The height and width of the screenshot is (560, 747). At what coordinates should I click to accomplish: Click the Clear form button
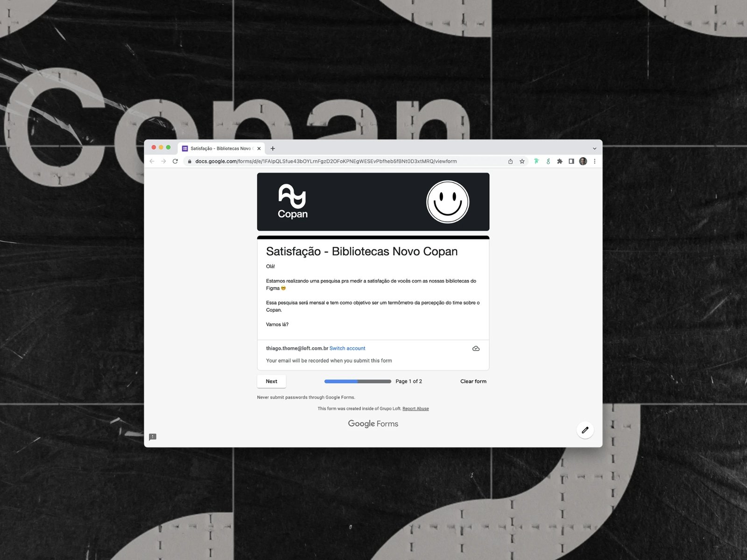pyautogui.click(x=473, y=381)
